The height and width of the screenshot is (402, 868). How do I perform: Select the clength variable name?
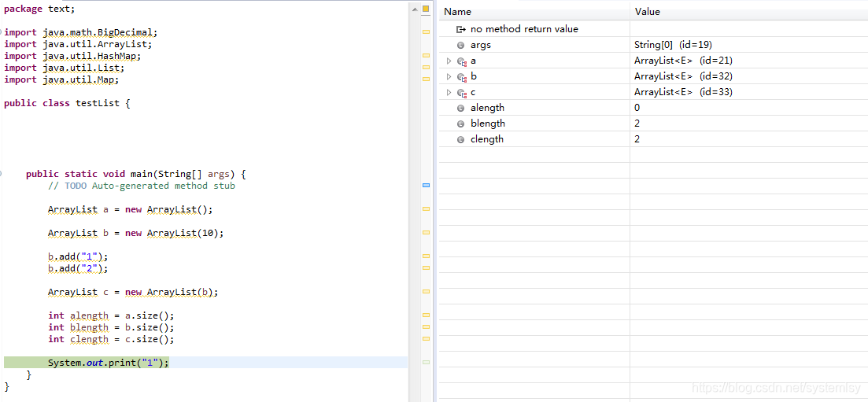coord(487,139)
